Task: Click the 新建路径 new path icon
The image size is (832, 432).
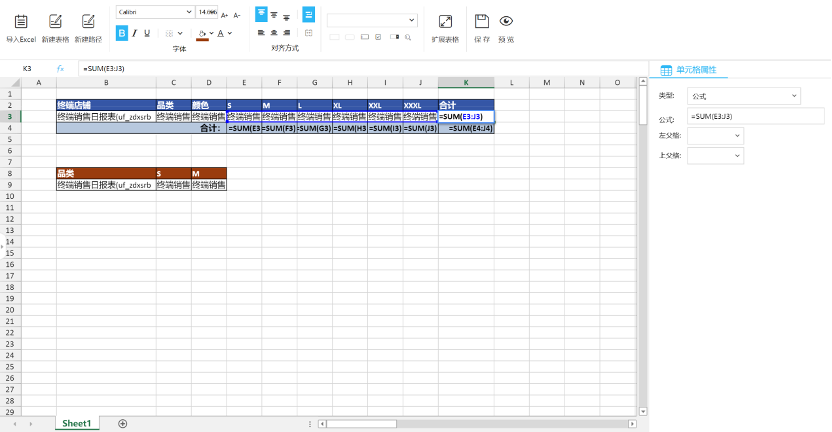Action: [88, 21]
